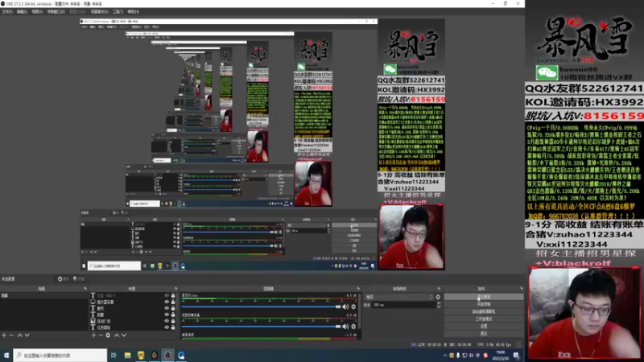Toggle lock on first text source

173,295
